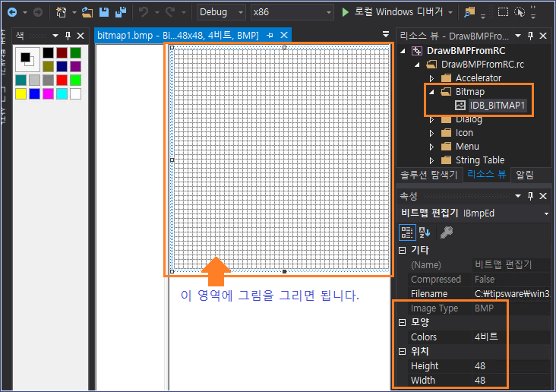Click the redo arrow icon
The height and width of the screenshot is (392, 556).
(x=171, y=12)
